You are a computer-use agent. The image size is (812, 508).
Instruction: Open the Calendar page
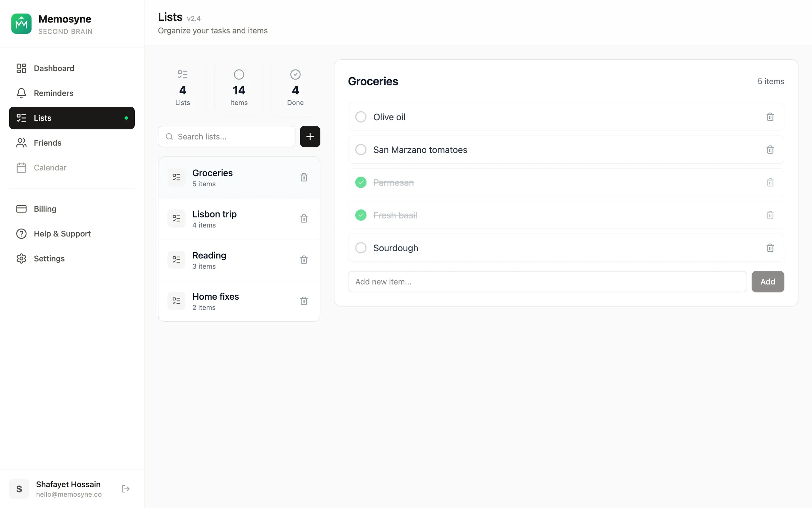72,168
